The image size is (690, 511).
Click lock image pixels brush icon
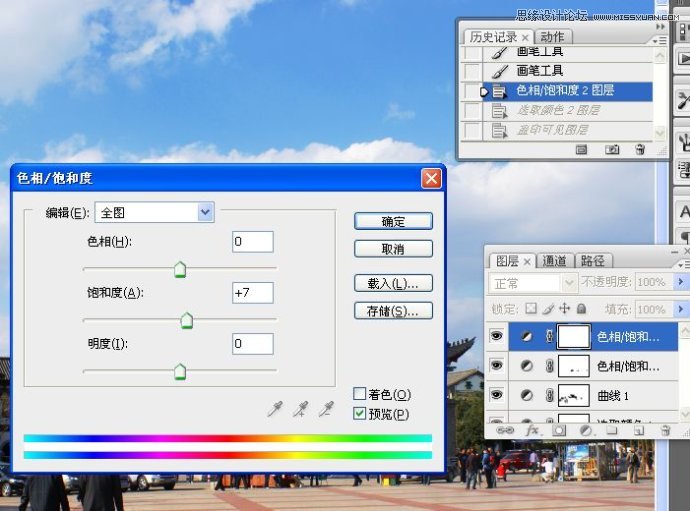pyautogui.click(x=548, y=309)
